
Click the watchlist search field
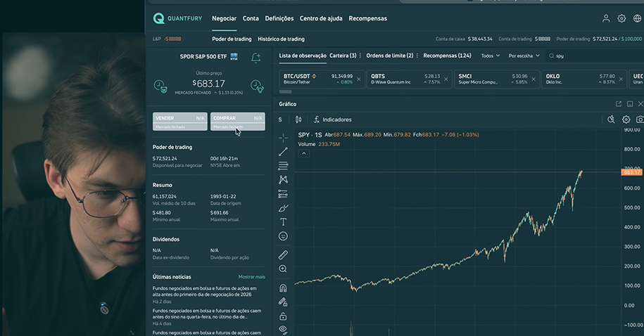591,56
